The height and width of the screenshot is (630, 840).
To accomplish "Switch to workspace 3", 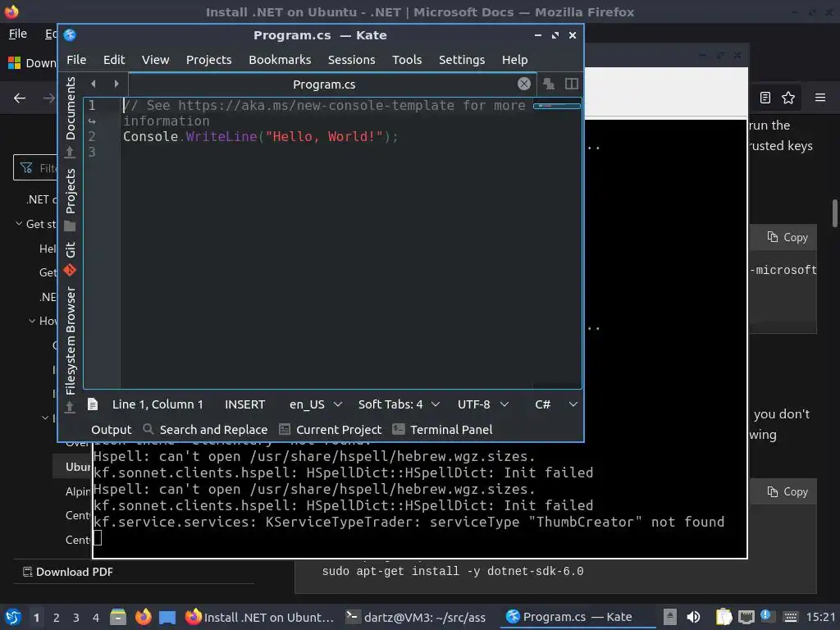I will [76, 618].
